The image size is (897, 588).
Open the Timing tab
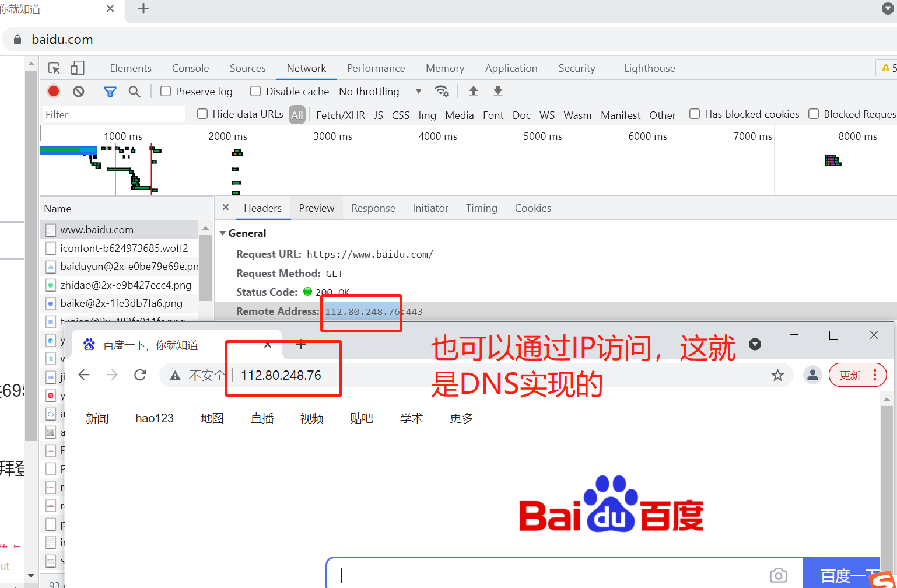pyautogui.click(x=482, y=208)
